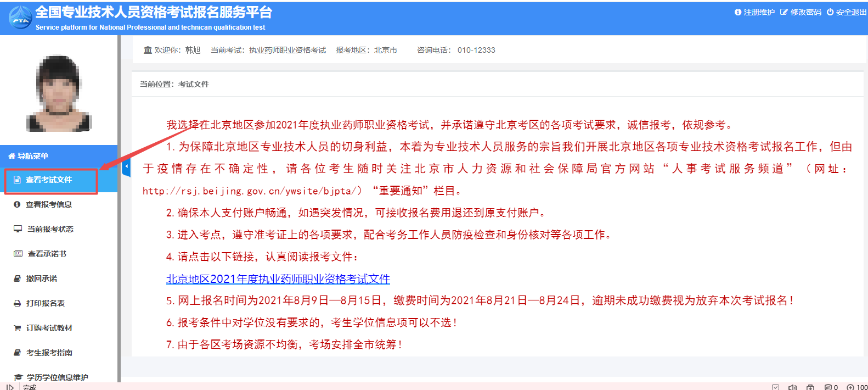The width and height of the screenshot is (868, 390).
Task: Click the shopping cart icon for 订购考试教材
Action: pyautogui.click(x=18, y=328)
